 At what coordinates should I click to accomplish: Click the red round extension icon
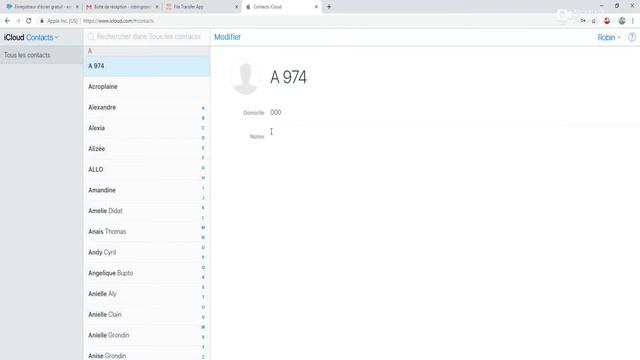(607, 21)
